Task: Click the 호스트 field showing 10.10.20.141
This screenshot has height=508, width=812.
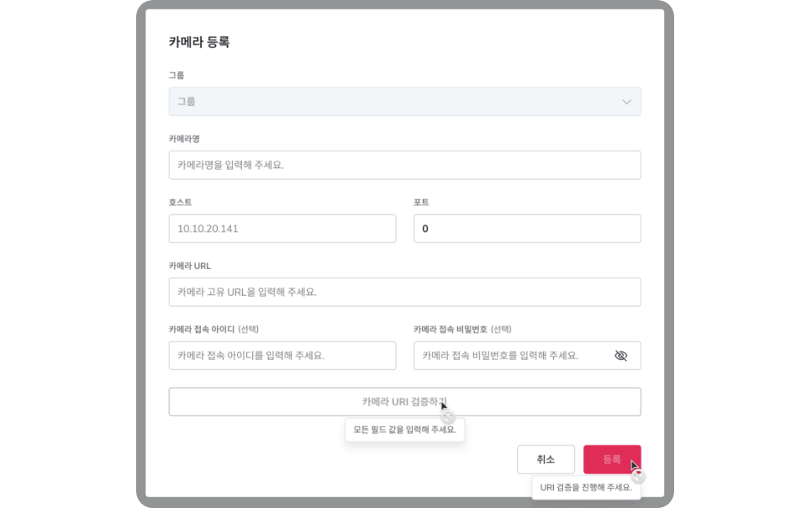Action: pyautogui.click(x=282, y=229)
